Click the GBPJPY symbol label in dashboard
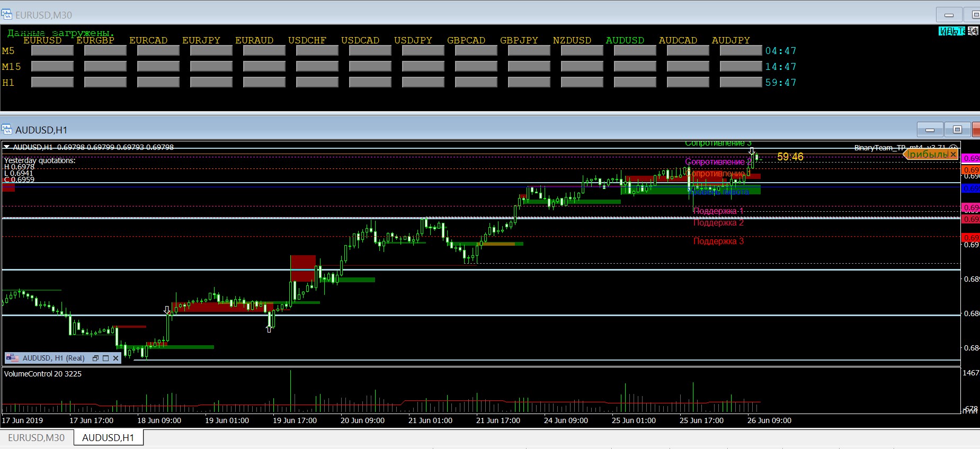The height and width of the screenshot is (449, 980). click(519, 40)
